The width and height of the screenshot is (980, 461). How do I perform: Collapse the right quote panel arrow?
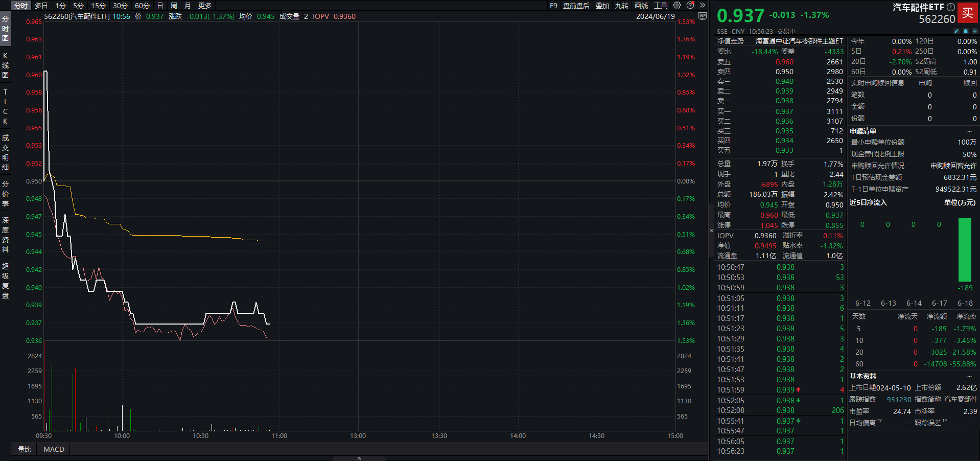pyautogui.click(x=711, y=230)
